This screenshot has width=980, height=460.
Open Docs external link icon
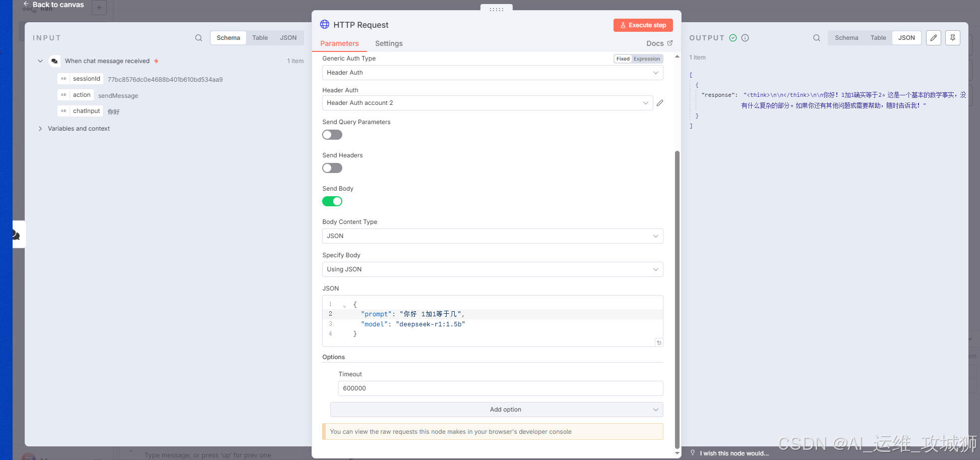point(670,43)
